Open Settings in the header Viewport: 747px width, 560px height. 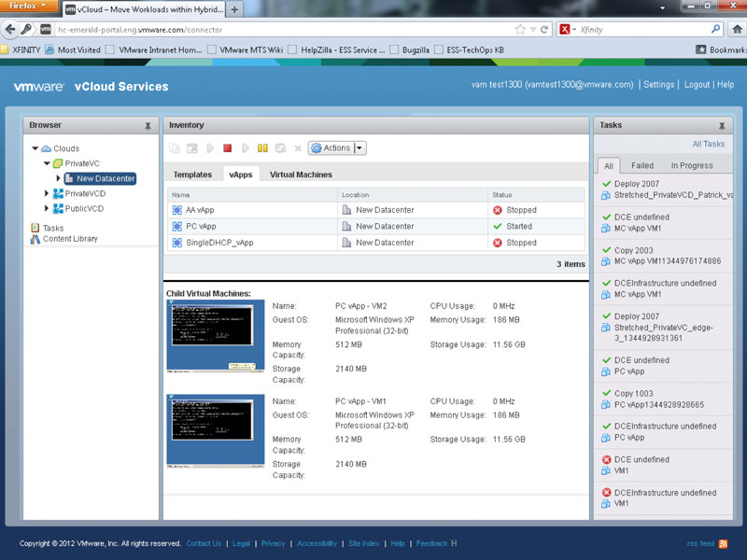(x=658, y=84)
